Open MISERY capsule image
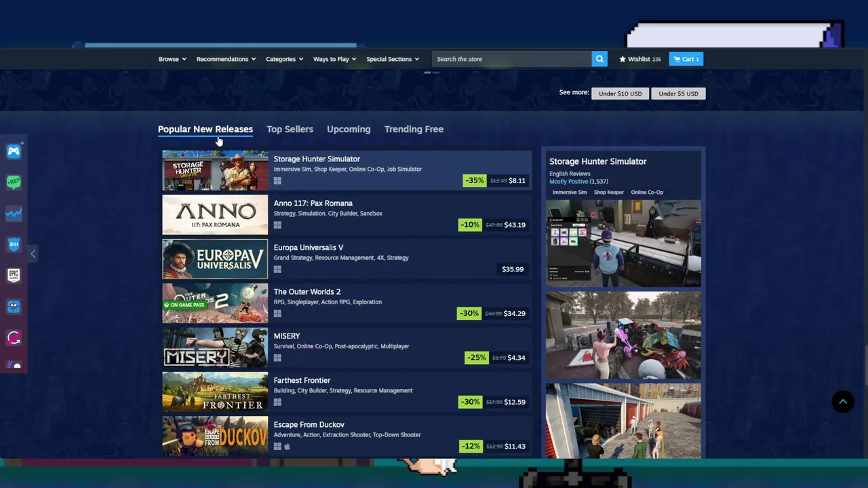The height and width of the screenshot is (488, 868). (215, 348)
